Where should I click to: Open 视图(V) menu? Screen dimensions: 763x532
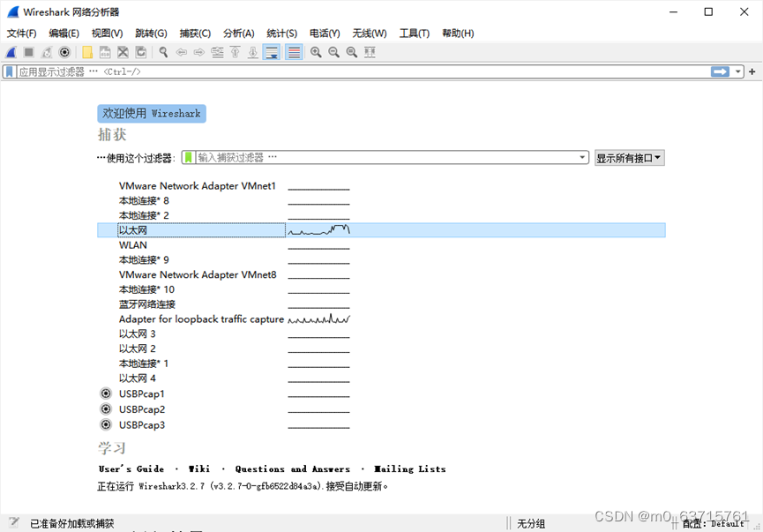[107, 34]
